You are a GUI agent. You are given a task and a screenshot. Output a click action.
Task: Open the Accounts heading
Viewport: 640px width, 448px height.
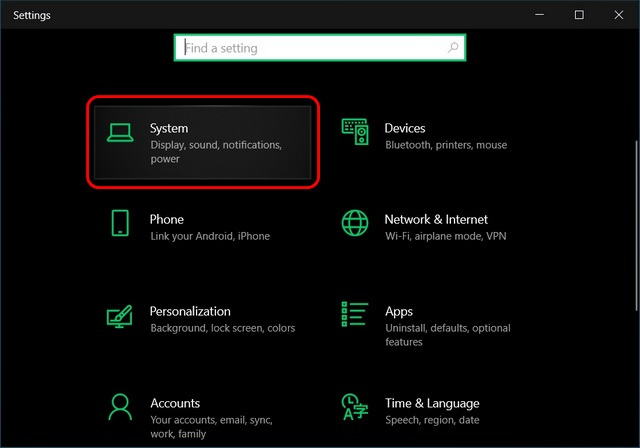(175, 403)
